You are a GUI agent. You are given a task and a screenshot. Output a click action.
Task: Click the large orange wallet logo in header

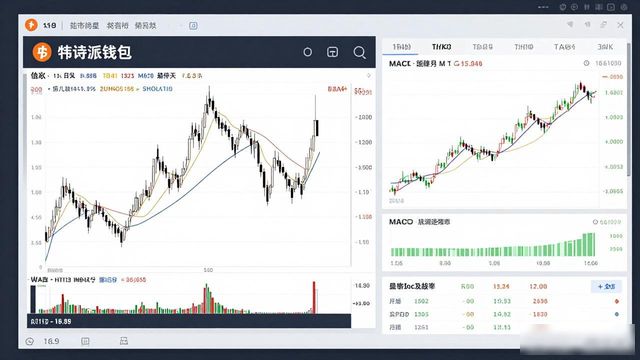tap(42, 52)
